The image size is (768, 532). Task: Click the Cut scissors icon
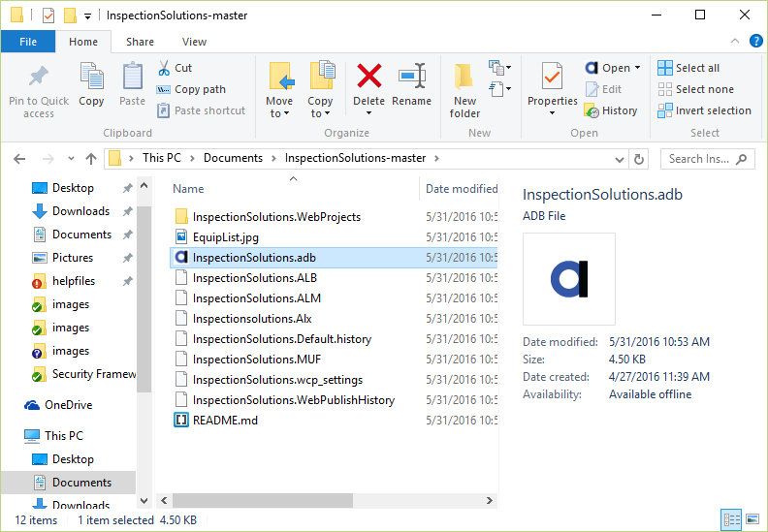point(164,68)
